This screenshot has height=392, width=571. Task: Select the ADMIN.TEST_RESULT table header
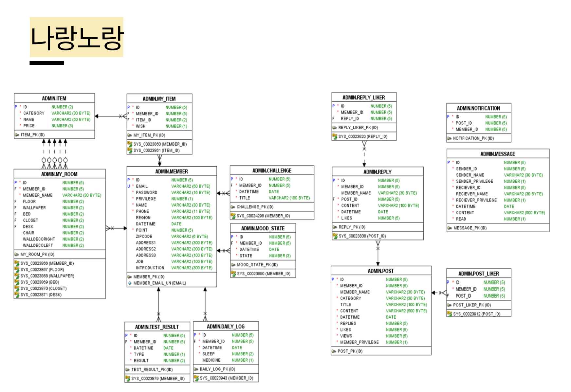(157, 327)
